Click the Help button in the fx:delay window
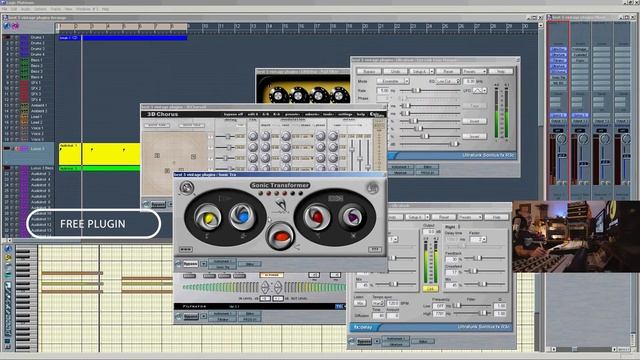 pyautogui.click(x=496, y=217)
